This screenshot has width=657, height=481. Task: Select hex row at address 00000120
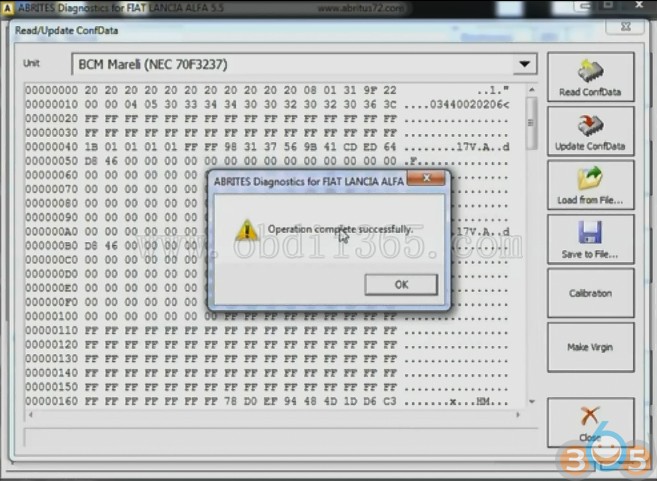coord(267,345)
